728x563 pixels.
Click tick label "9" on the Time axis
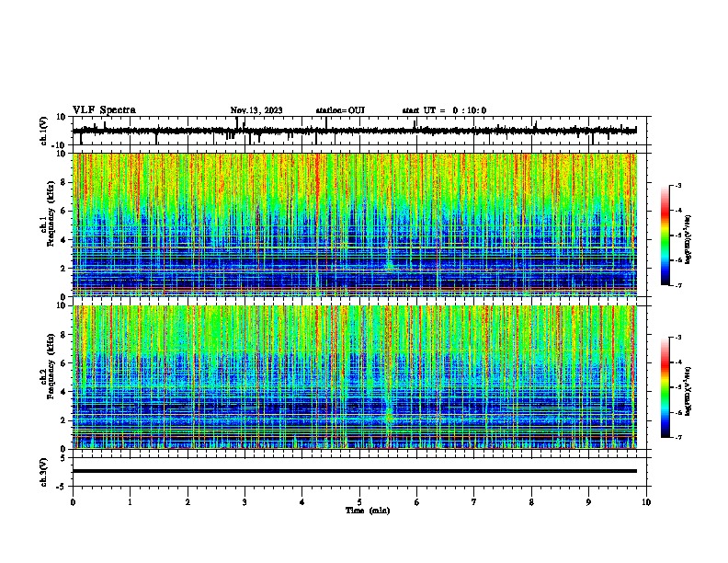click(x=588, y=502)
